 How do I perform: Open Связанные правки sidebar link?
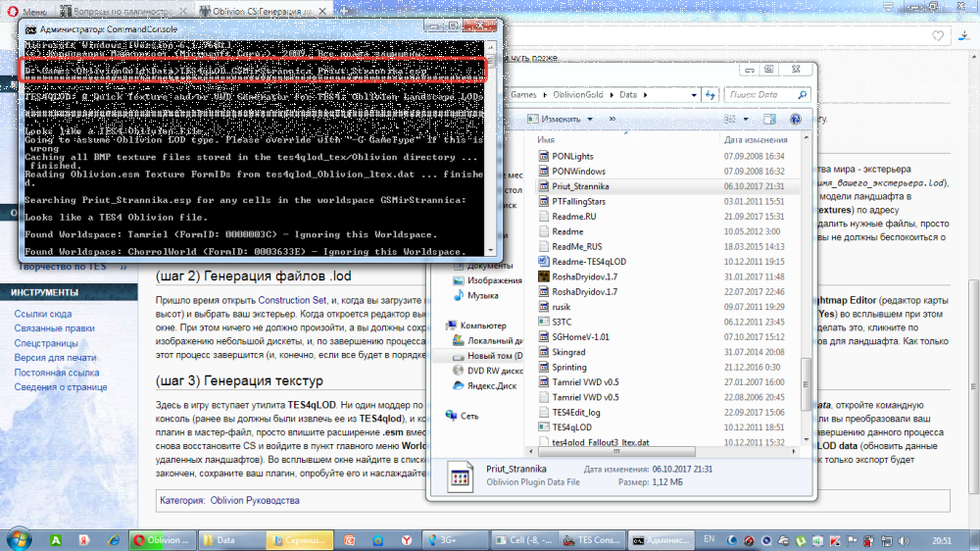click(x=54, y=328)
